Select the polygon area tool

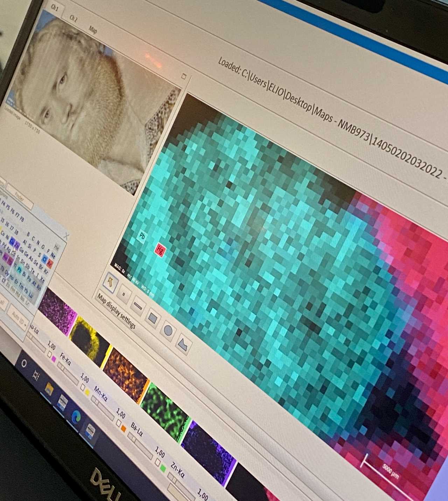(183, 343)
